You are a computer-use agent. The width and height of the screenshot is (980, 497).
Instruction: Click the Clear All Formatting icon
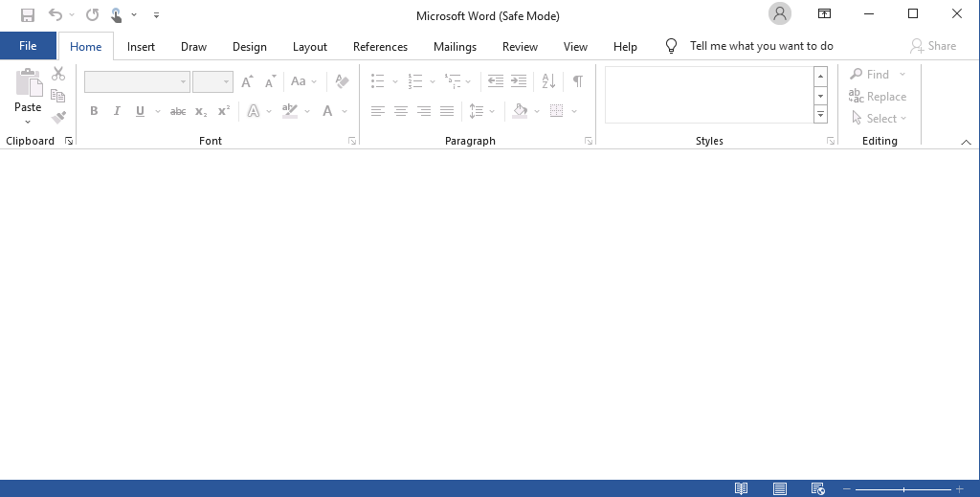[342, 81]
